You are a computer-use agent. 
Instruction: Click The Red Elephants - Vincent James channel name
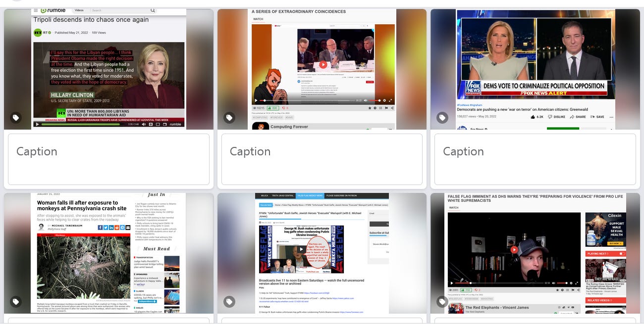[497, 307]
